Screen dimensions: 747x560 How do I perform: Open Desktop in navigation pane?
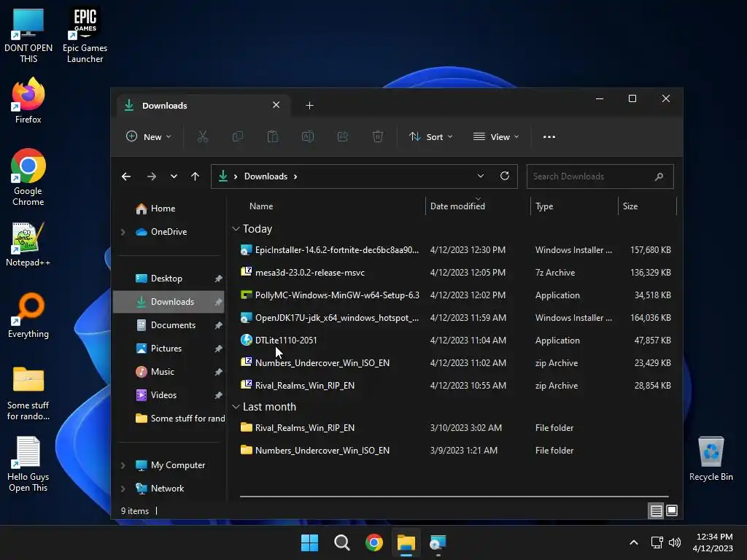[169, 279]
